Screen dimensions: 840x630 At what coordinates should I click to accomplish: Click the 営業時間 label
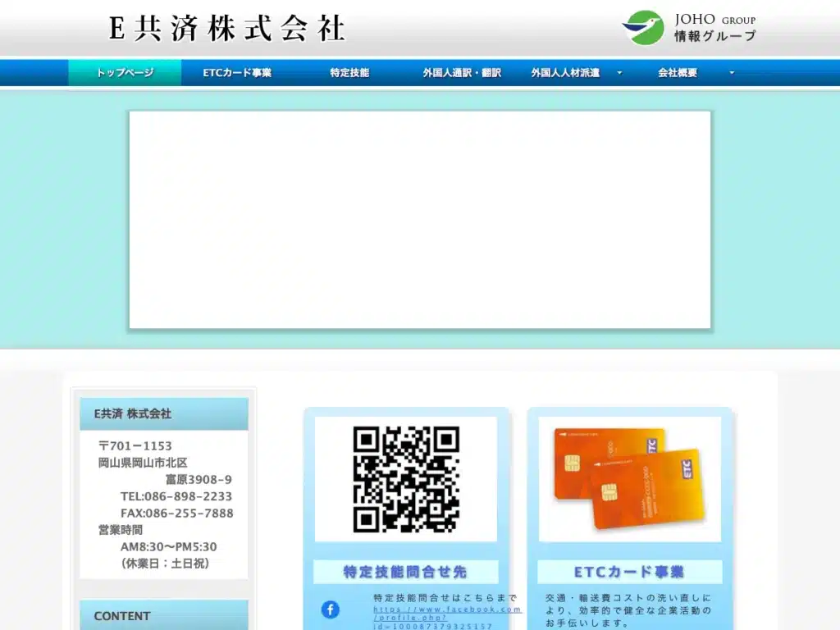click(121, 531)
